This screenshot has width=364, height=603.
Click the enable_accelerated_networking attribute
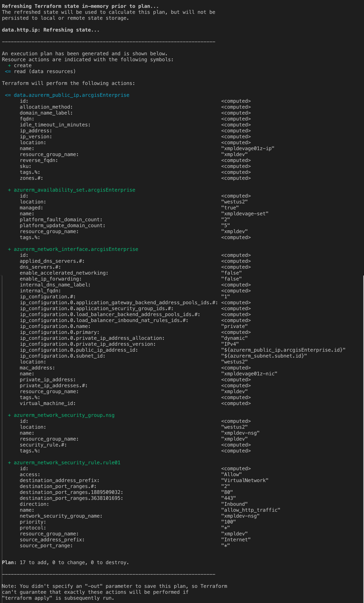click(x=64, y=273)
